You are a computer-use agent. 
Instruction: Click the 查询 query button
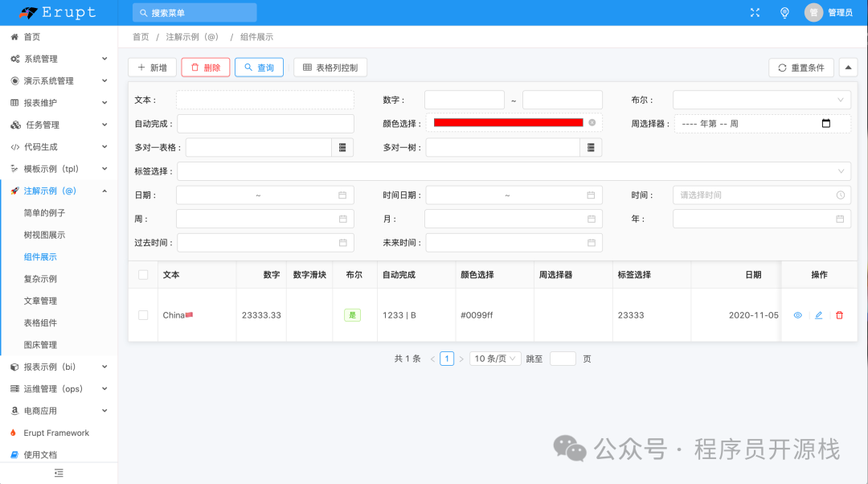[x=259, y=67]
